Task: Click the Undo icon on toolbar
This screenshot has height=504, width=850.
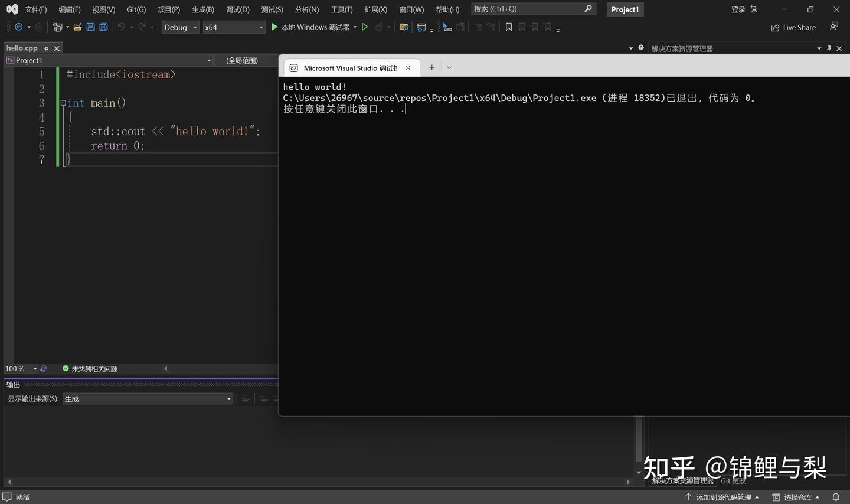Action: point(122,27)
